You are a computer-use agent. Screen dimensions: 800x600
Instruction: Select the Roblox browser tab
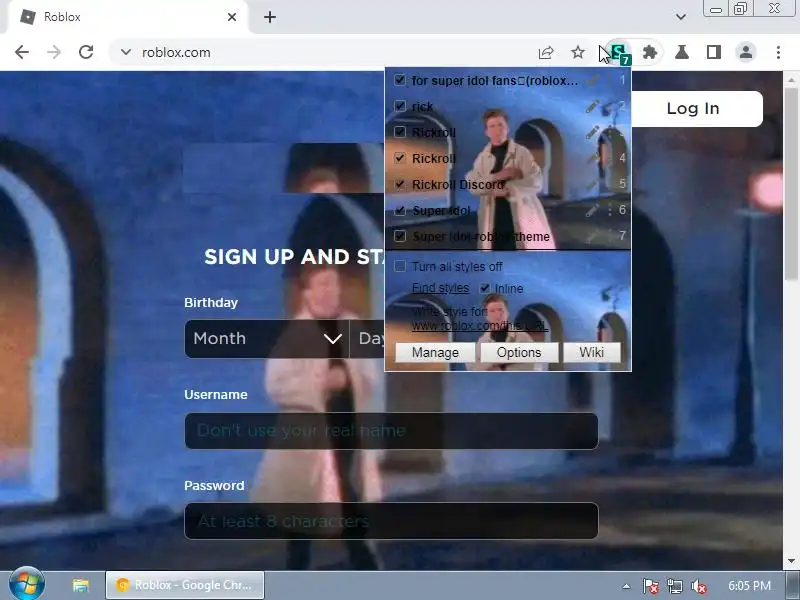point(128,17)
